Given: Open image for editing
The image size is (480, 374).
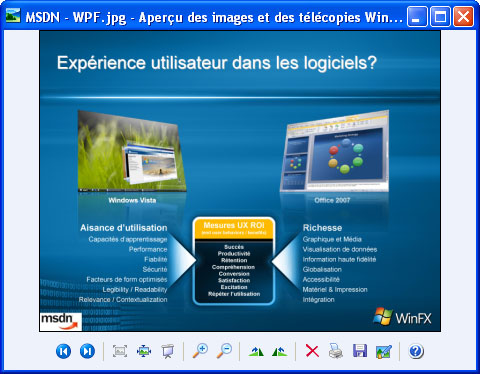Looking at the screenshot, I should coord(384,351).
